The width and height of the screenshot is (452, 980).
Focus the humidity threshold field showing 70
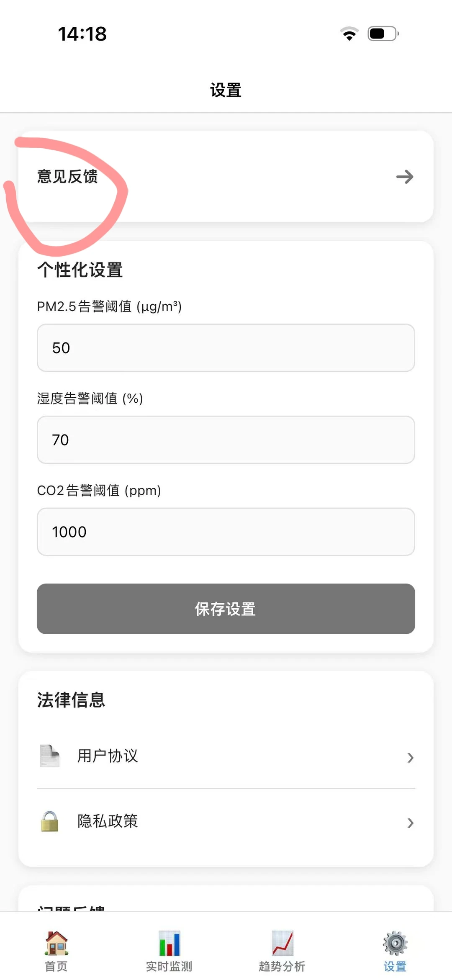pyautogui.click(x=226, y=440)
